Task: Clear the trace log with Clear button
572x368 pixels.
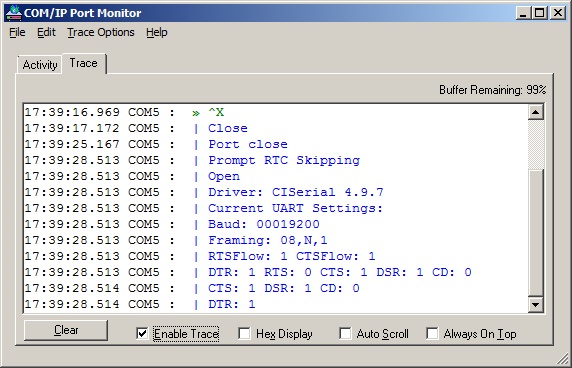Action: [66, 330]
